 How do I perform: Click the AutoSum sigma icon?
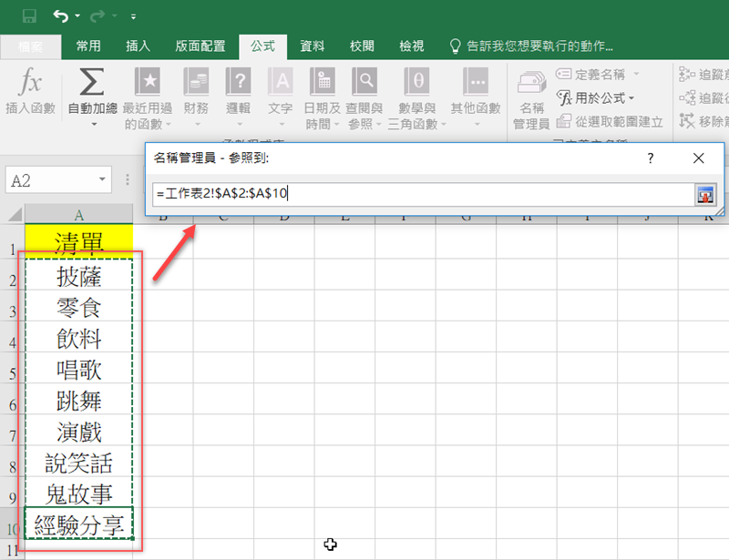click(x=91, y=84)
